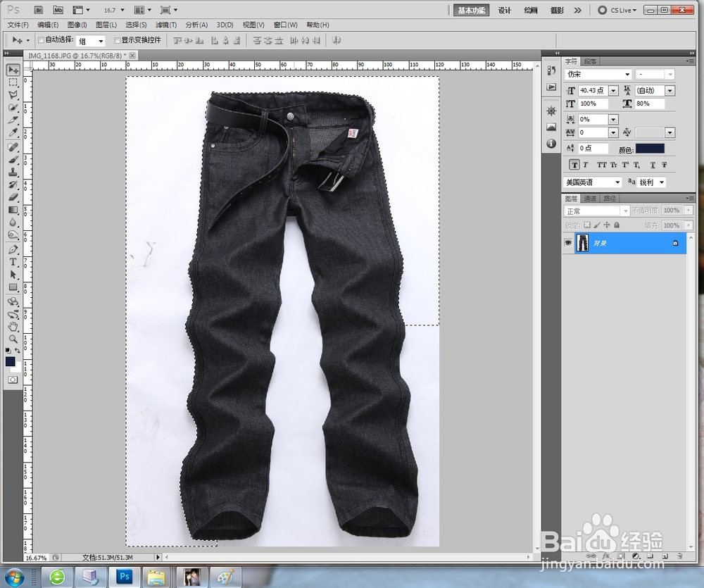The height and width of the screenshot is (588, 704).
Task: Select the Pen tool
Action: tap(13, 249)
